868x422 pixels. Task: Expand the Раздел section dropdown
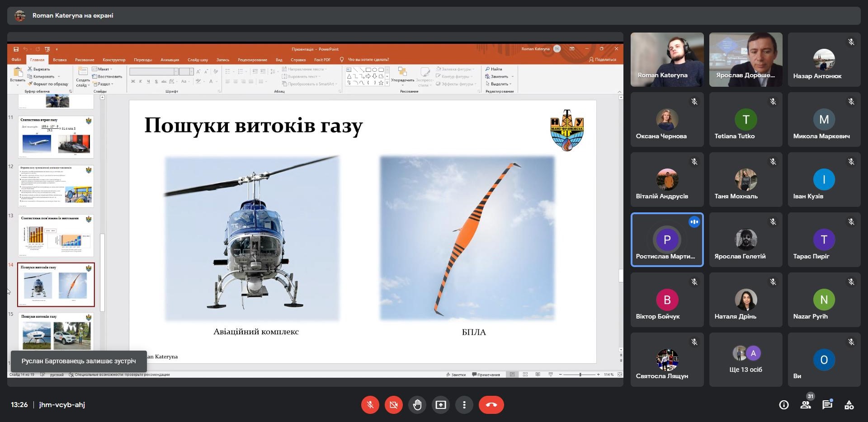[x=103, y=84]
